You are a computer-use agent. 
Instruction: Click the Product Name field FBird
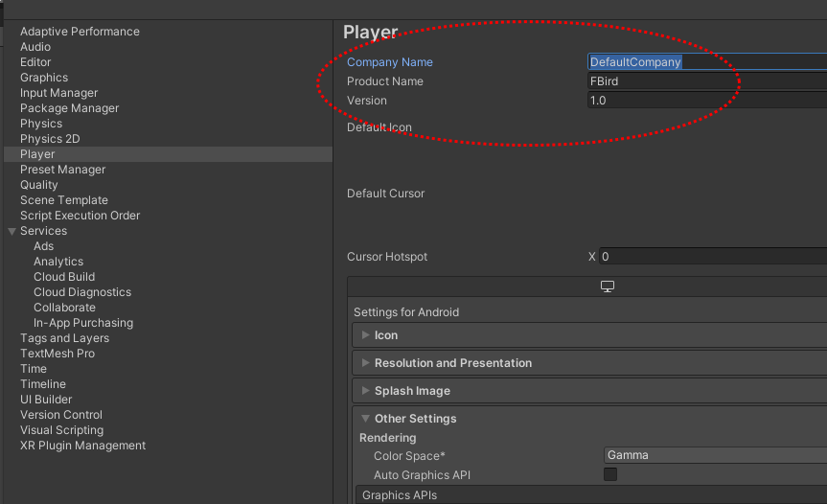tap(707, 81)
